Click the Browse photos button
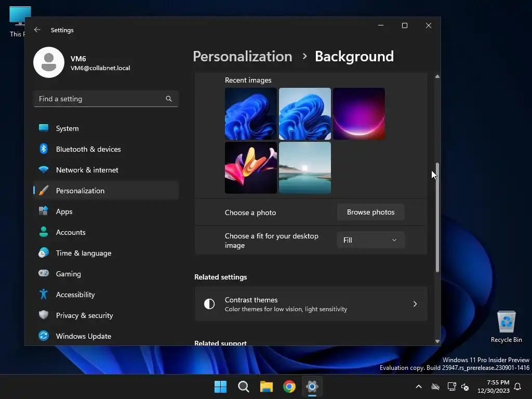The image size is (532, 399). (x=370, y=212)
